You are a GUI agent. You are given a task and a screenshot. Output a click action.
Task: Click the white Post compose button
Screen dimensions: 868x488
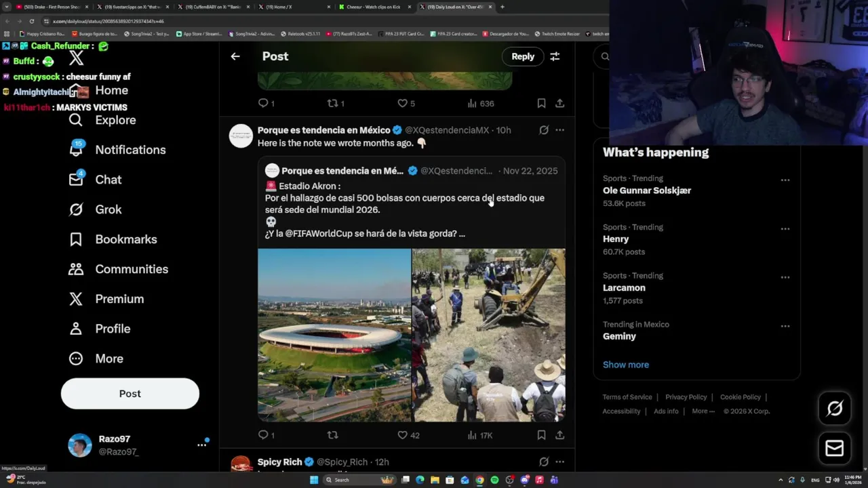[x=130, y=394]
